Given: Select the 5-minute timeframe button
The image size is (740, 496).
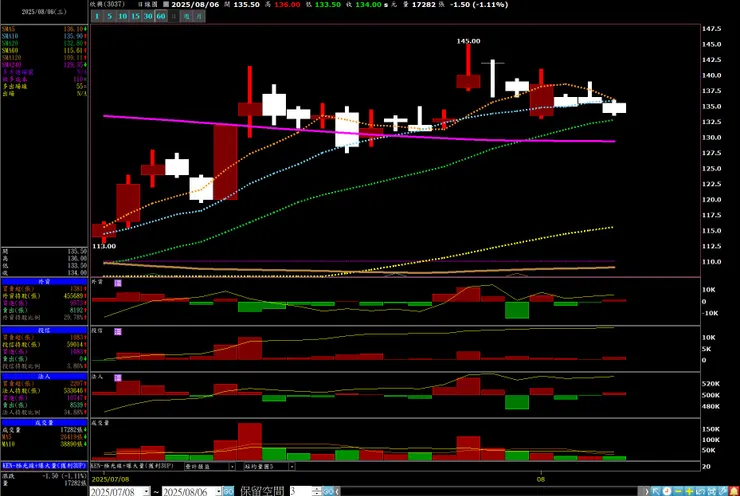Looking at the screenshot, I should pyautogui.click(x=109, y=16).
